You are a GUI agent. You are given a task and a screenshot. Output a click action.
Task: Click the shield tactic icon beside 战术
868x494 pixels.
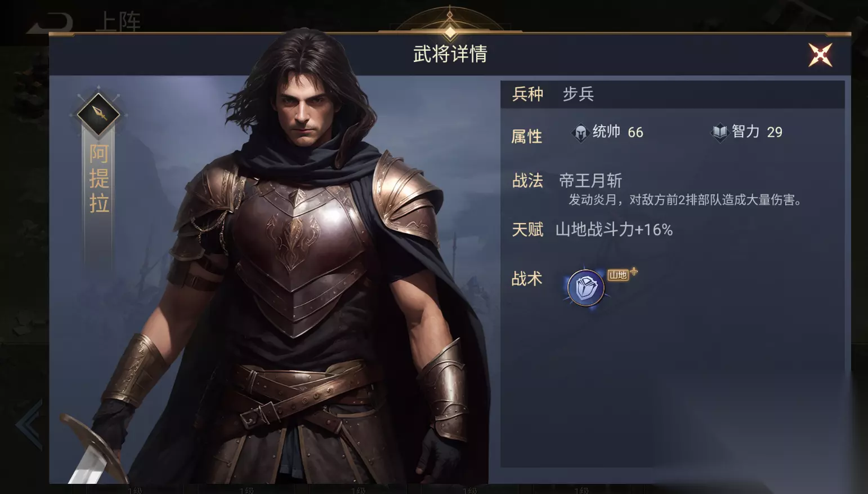point(586,287)
